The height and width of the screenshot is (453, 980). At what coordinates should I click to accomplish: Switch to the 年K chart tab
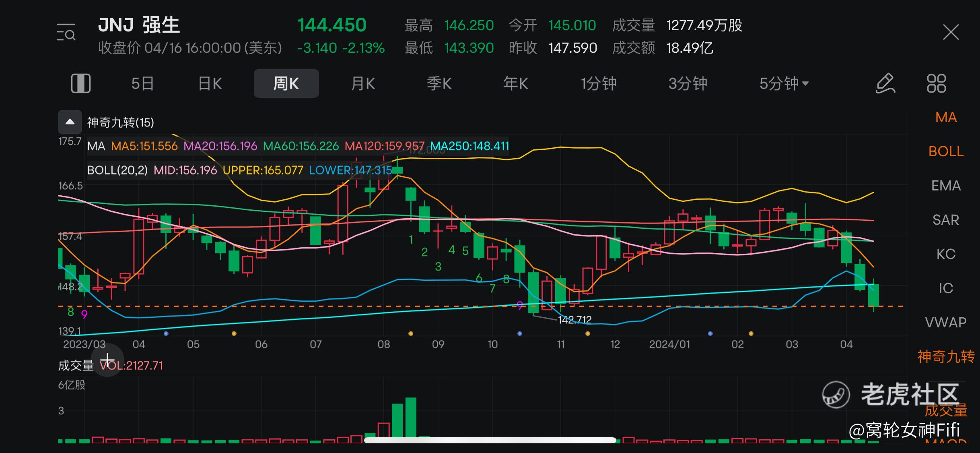coord(515,84)
